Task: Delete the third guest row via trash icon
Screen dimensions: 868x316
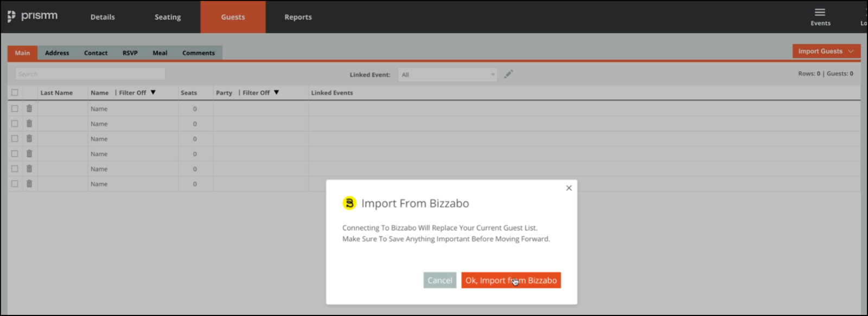Action: pos(29,139)
